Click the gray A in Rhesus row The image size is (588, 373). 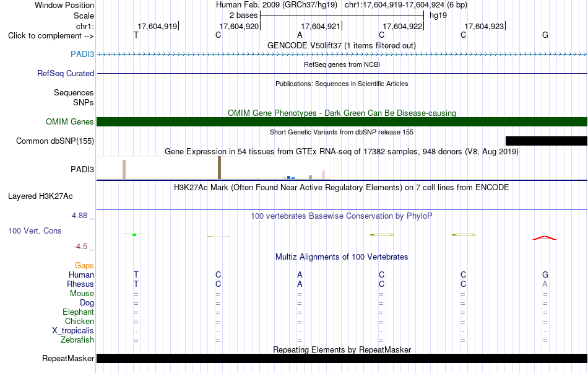coord(545,284)
